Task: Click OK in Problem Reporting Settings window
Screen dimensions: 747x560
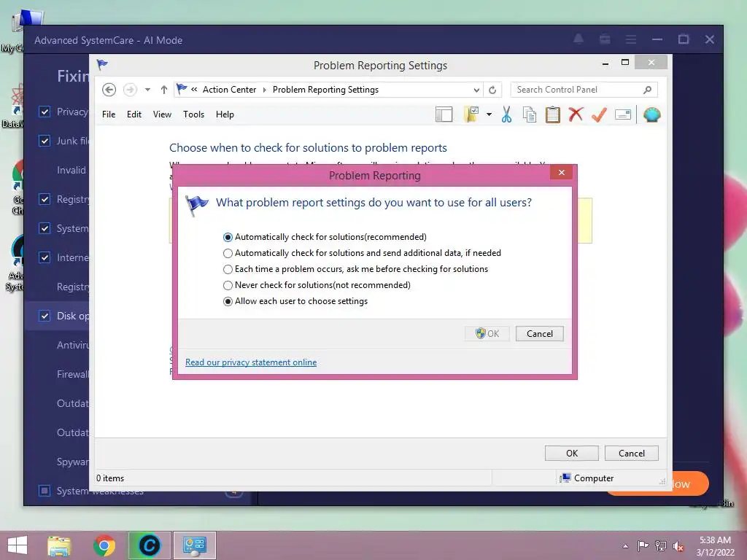Action: click(x=572, y=454)
